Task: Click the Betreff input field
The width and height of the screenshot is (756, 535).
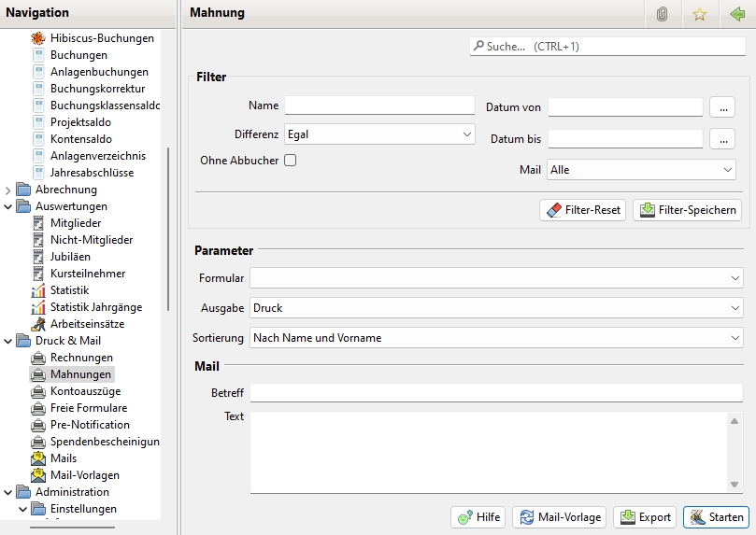Action: [496, 393]
